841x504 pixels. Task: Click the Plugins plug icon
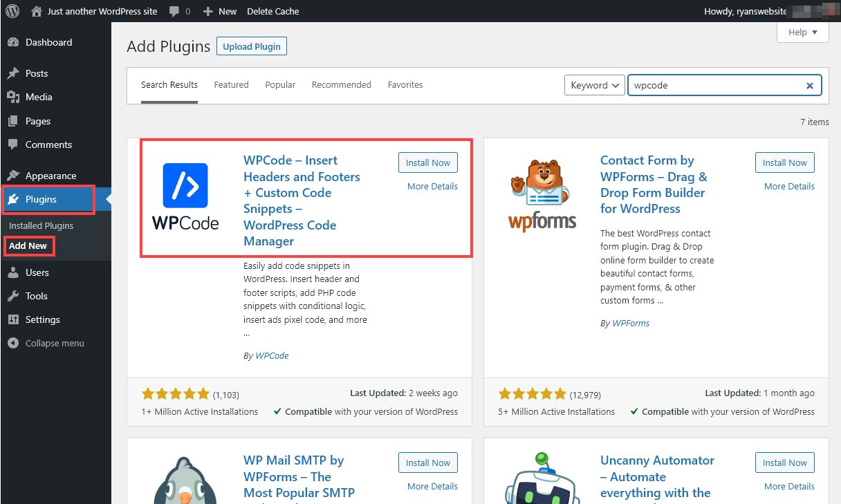(15, 200)
